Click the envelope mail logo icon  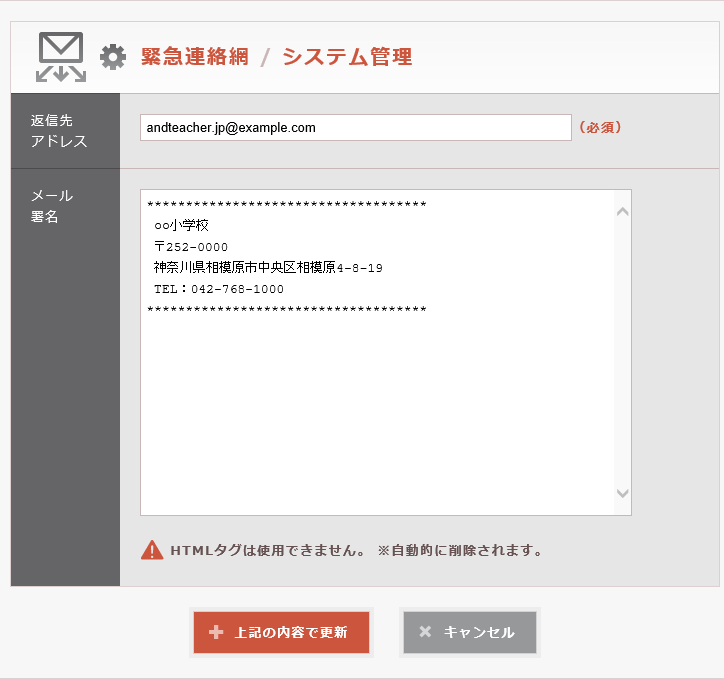60,56
